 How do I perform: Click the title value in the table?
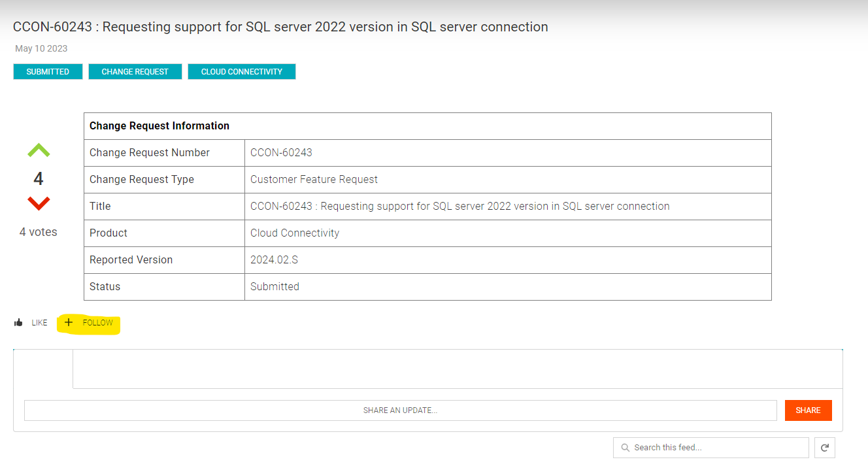point(508,207)
